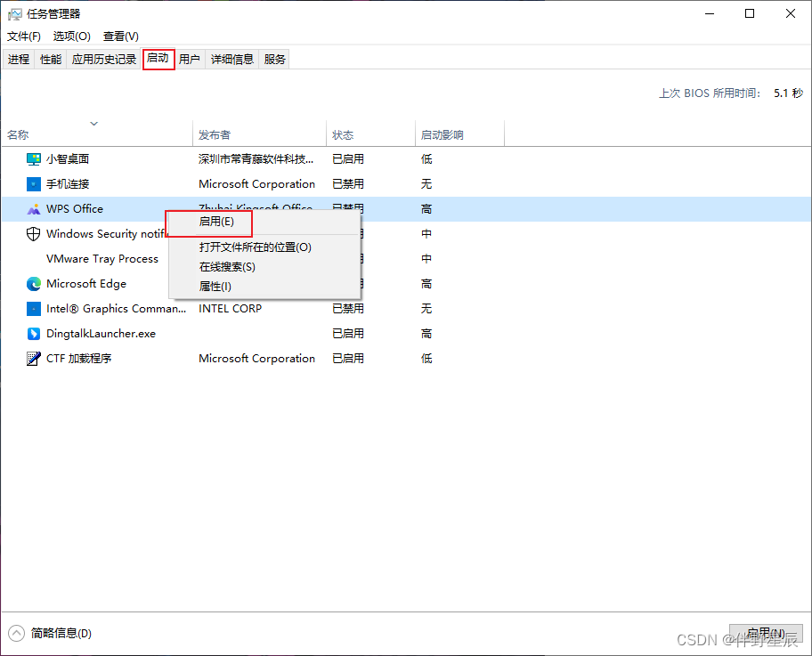Select the 启动 tab
This screenshot has height=656, width=812.
coord(158,59)
